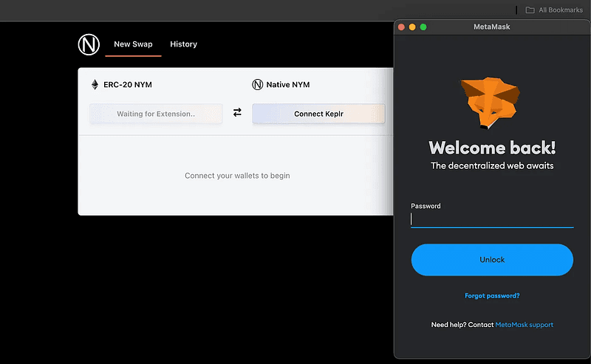
Task: Click the Ethereum icon beside ERC-20 NYM
Action: click(x=95, y=85)
